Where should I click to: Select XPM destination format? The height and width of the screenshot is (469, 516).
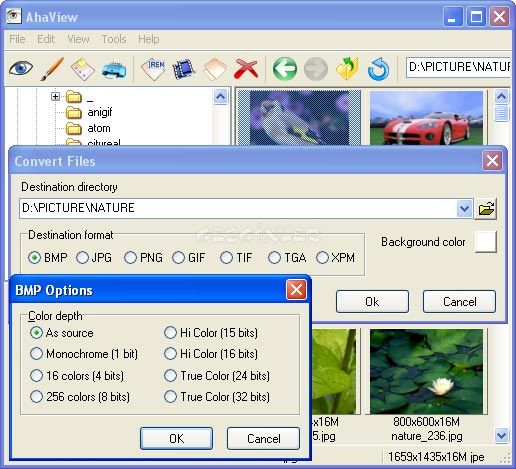[x=335, y=258]
